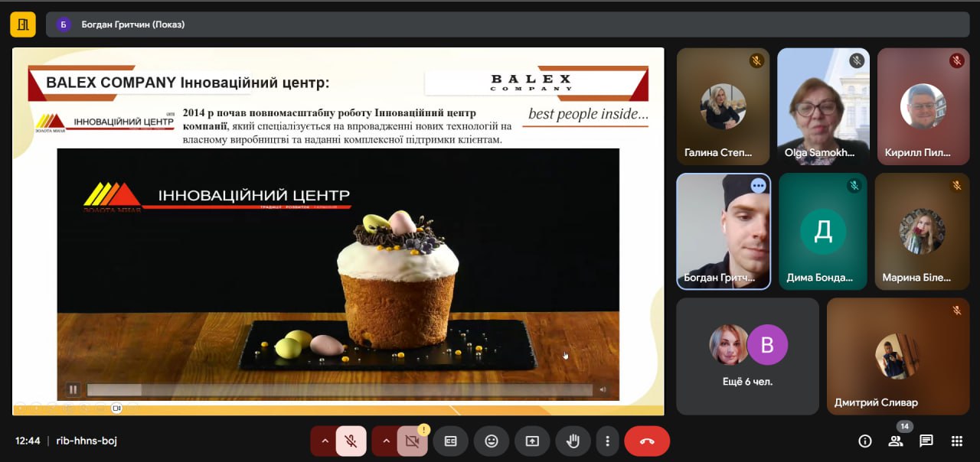Click muted mic indicator on Дима Бонда... tile

click(854, 185)
